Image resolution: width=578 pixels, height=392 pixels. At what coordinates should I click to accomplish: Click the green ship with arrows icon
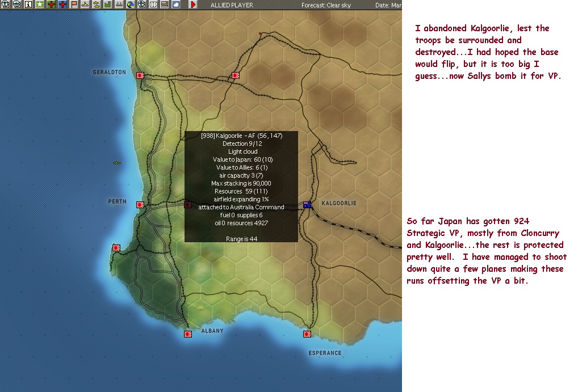tap(119, 5)
